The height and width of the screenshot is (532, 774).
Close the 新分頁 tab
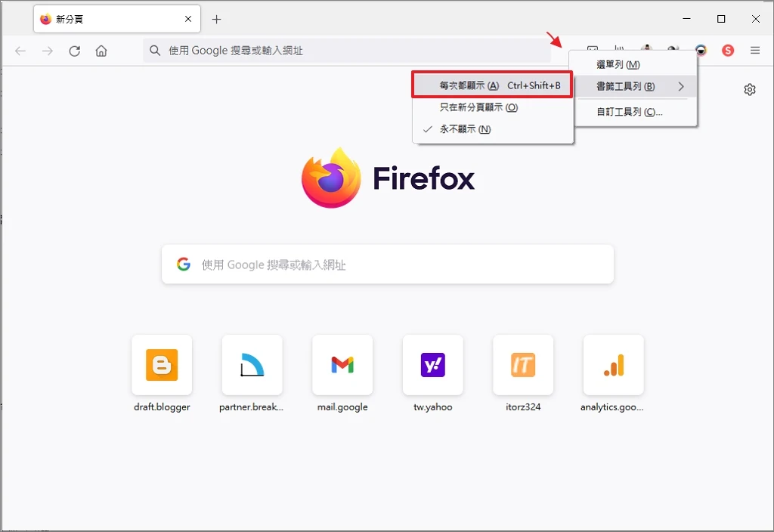188,19
